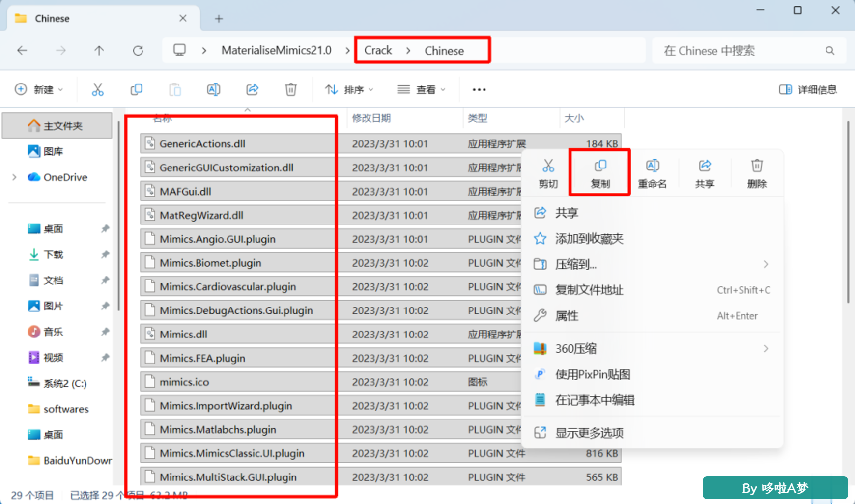The image size is (855, 504).
Task: Select the 主文件夹 (Home) sidebar item
Action: point(57,126)
